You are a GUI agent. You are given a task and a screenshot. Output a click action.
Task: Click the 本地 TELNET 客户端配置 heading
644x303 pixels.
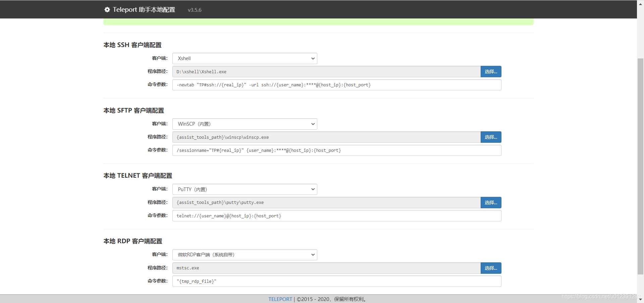point(138,176)
